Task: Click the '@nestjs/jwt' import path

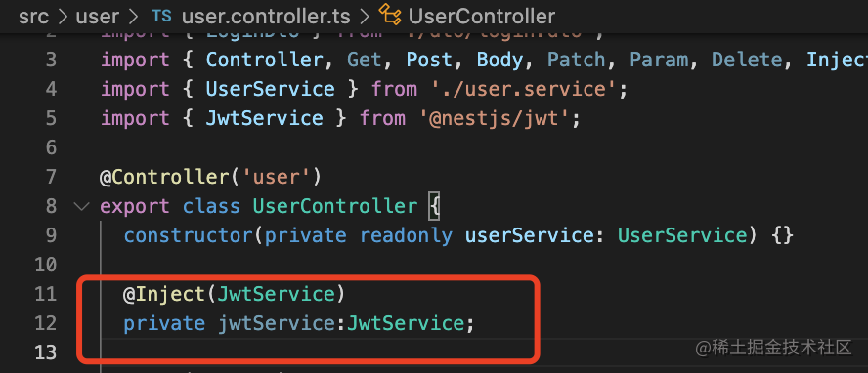Action: pyautogui.click(x=493, y=118)
